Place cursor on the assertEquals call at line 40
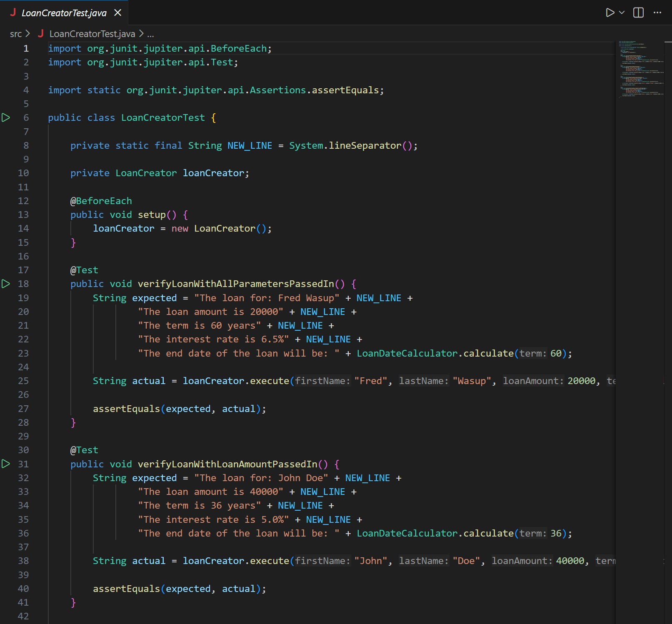The width and height of the screenshot is (672, 624). tap(126, 589)
